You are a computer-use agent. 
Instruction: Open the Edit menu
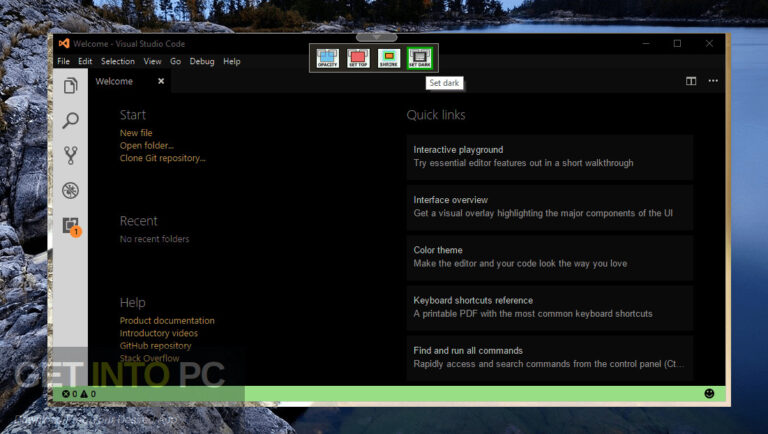click(85, 61)
